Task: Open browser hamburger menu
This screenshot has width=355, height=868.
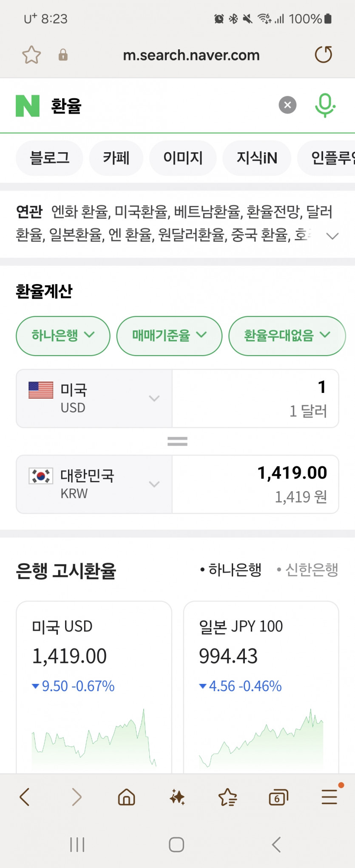Action: coord(329,797)
